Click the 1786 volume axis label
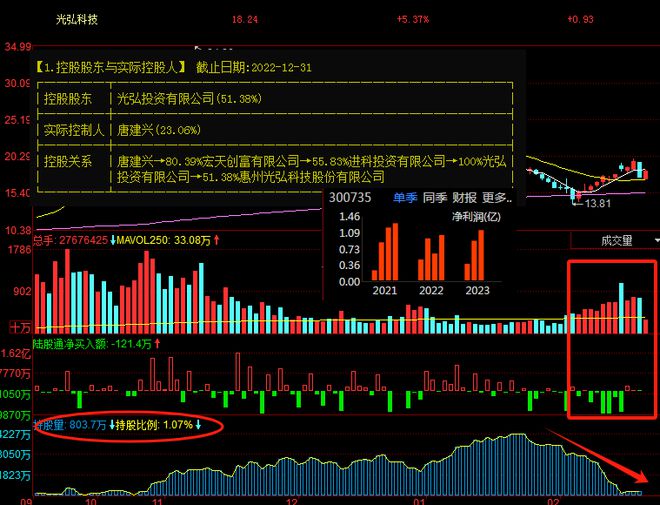Screen dimensions: 660x505 19,250
